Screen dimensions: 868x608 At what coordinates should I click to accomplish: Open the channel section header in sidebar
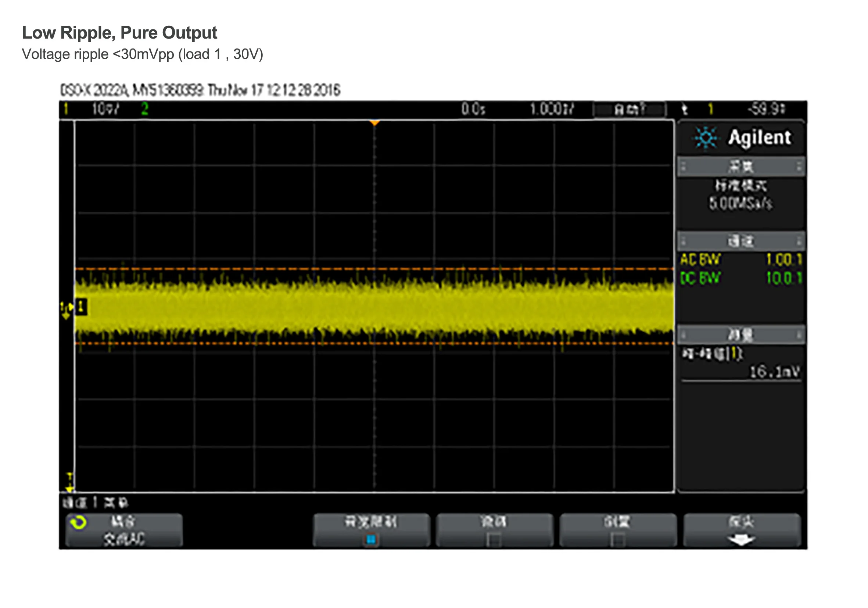[741, 241]
